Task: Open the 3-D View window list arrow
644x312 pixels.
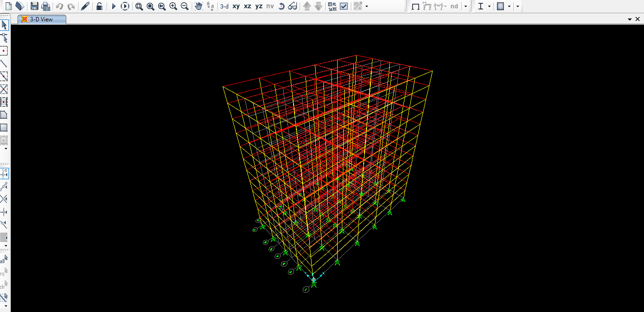Action: pos(630,19)
